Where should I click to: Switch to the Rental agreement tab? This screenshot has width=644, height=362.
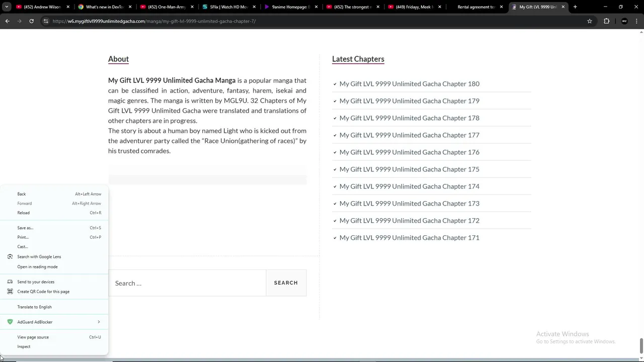tap(476, 7)
